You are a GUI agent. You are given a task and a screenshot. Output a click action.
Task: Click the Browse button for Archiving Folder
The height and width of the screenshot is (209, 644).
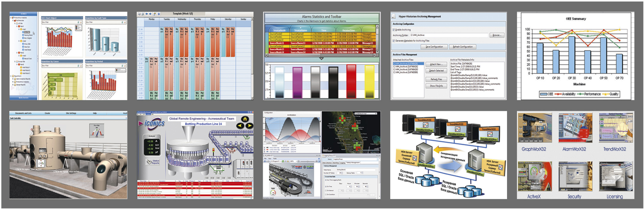[x=497, y=35]
